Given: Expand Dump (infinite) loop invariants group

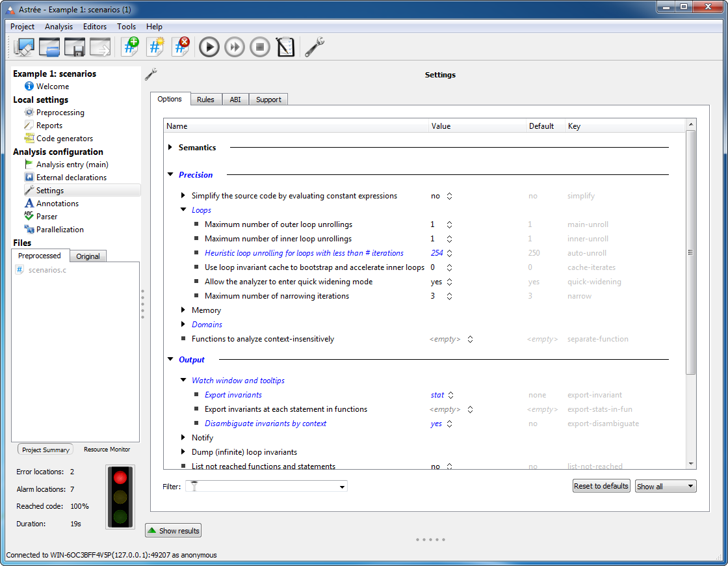Looking at the screenshot, I should pos(183,451).
